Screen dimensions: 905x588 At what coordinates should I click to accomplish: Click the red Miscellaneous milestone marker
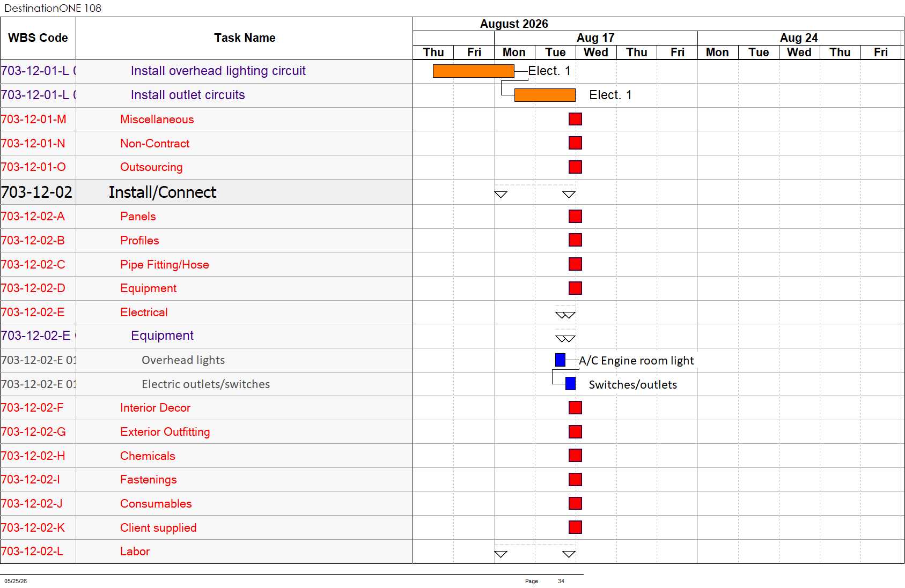(575, 119)
